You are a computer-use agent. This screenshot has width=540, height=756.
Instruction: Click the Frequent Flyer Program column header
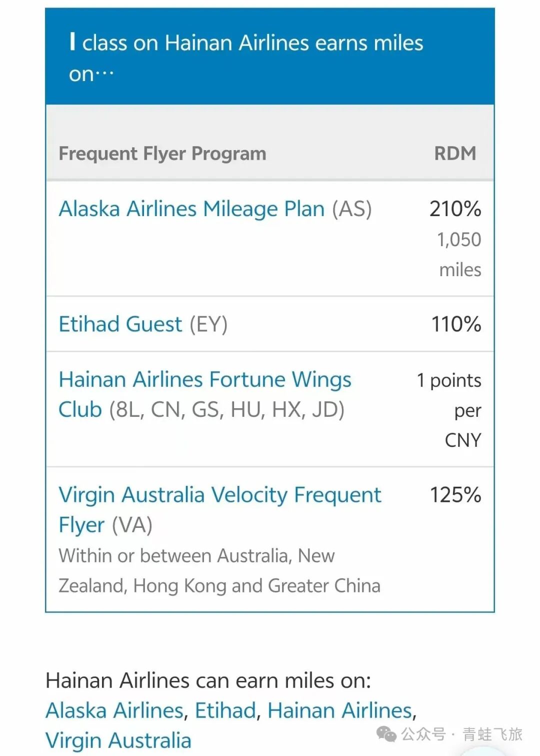162,154
